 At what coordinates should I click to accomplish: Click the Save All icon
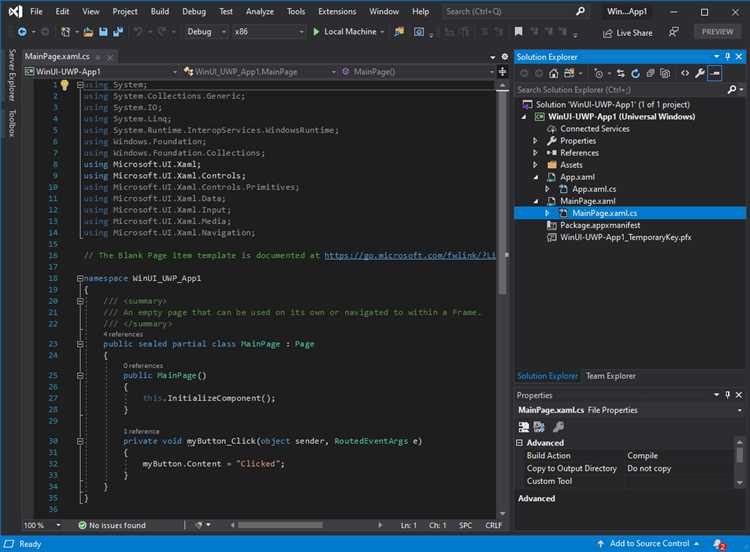(x=118, y=32)
